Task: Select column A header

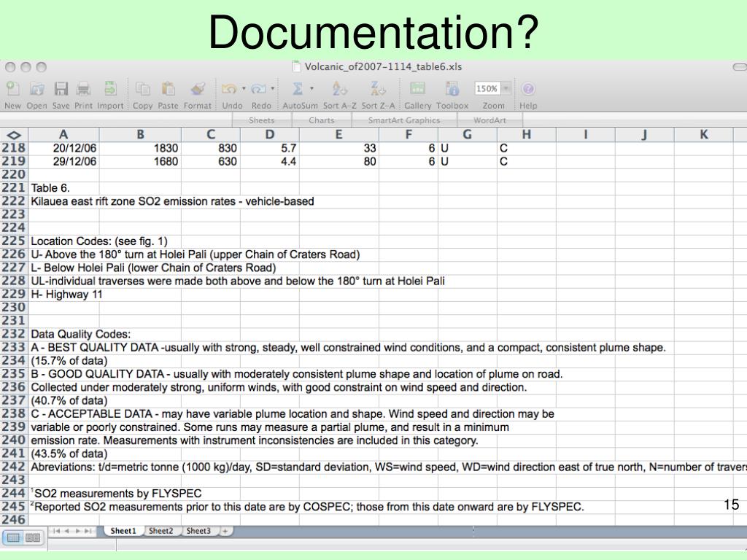Action: pyautogui.click(x=63, y=135)
